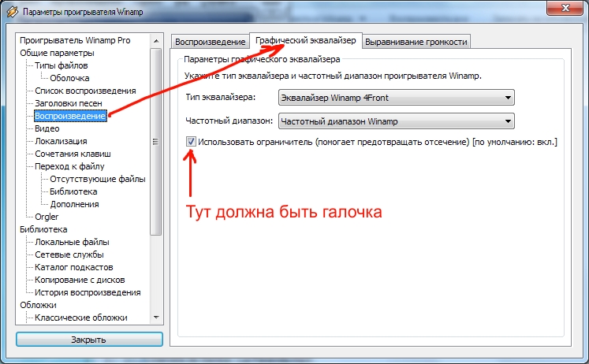Select Orgler in the tree
Screen dimensions: 589x364
[x=47, y=217]
